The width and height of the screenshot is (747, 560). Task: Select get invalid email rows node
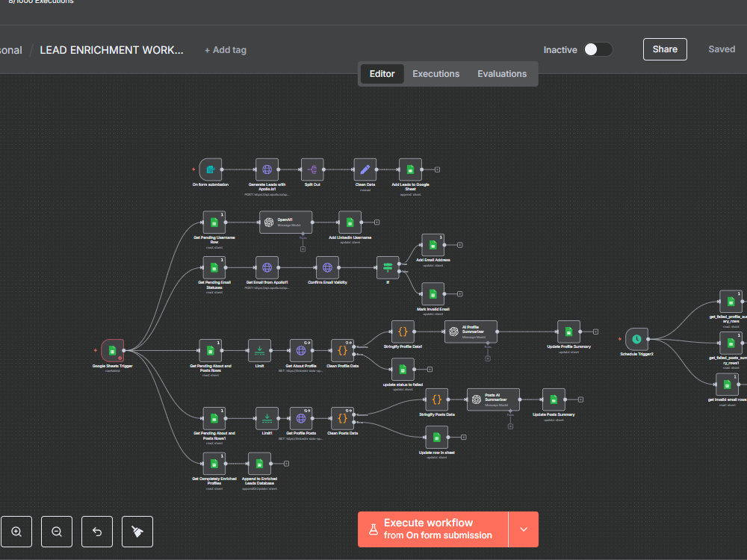[x=727, y=385]
